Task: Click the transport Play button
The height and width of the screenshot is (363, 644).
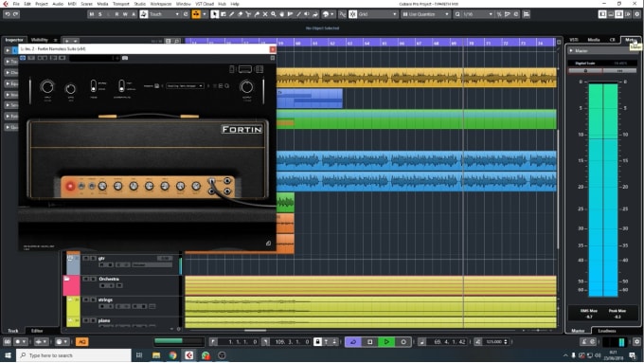Action: pos(386,341)
